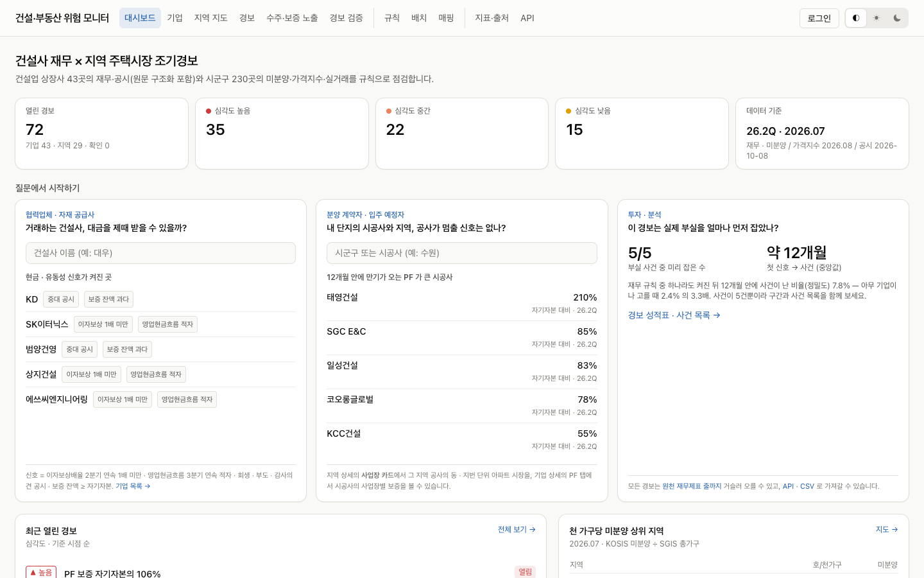Click the data basis value '26.2Q · 2026.07'
Screen dimensions: 924x578
(785, 131)
